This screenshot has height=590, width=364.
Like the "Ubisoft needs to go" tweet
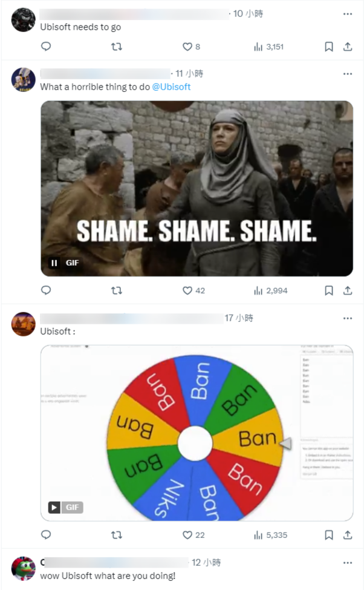point(187,47)
